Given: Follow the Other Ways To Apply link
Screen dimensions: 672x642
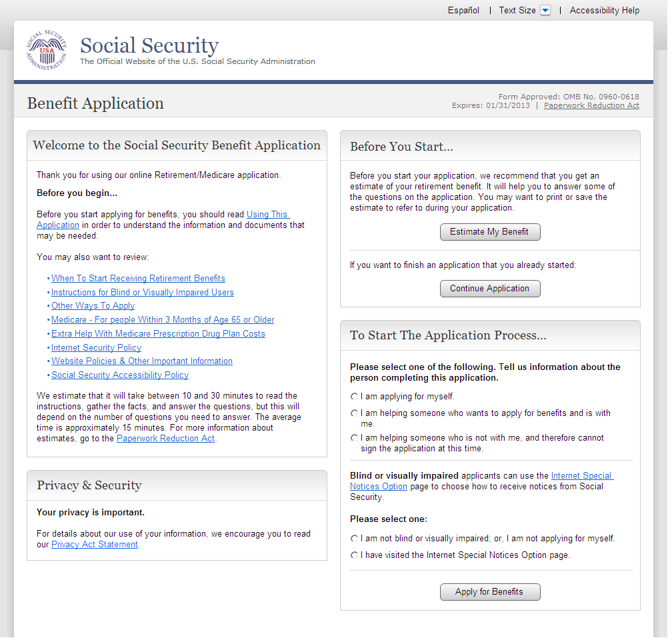Looking at the screenshot, I should [93, 306].
